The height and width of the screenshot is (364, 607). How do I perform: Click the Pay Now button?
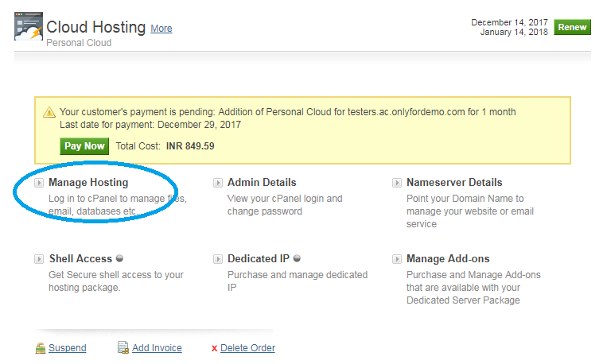coord(84,146)
